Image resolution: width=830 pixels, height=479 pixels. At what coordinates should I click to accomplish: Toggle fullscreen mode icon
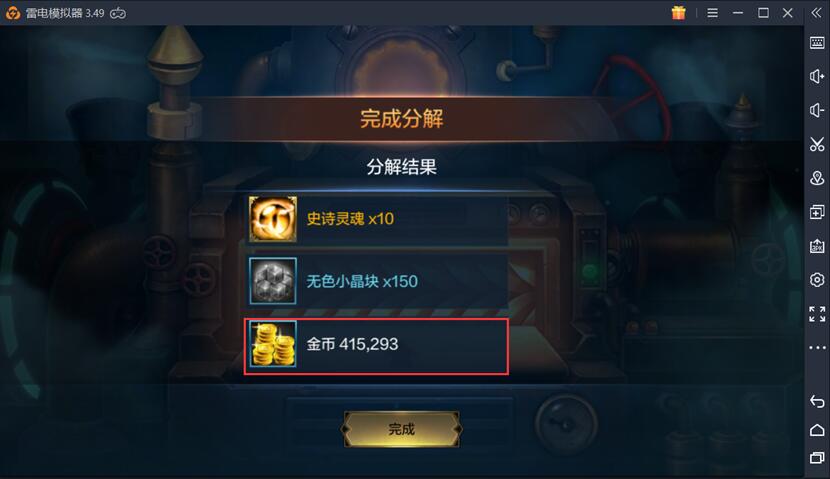tap(817, 314)
